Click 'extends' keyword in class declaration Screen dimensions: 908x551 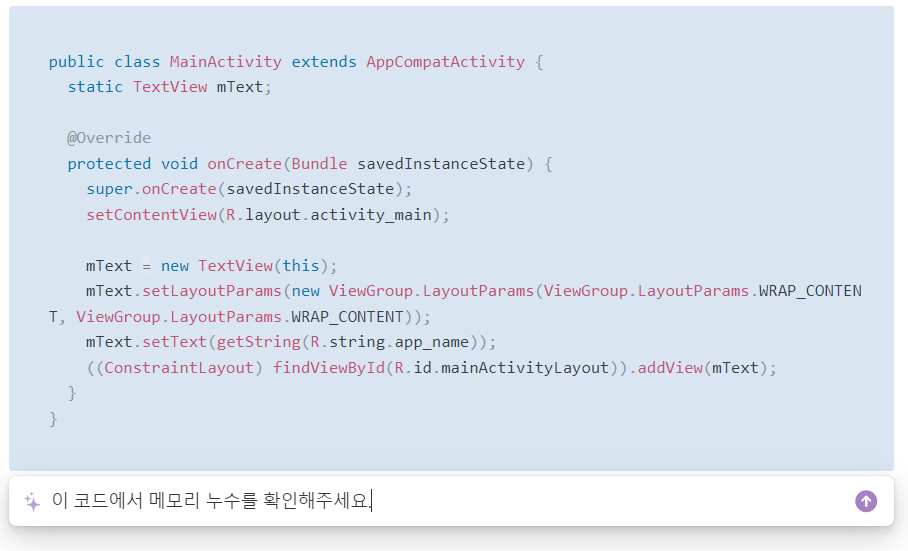point(324,62)
